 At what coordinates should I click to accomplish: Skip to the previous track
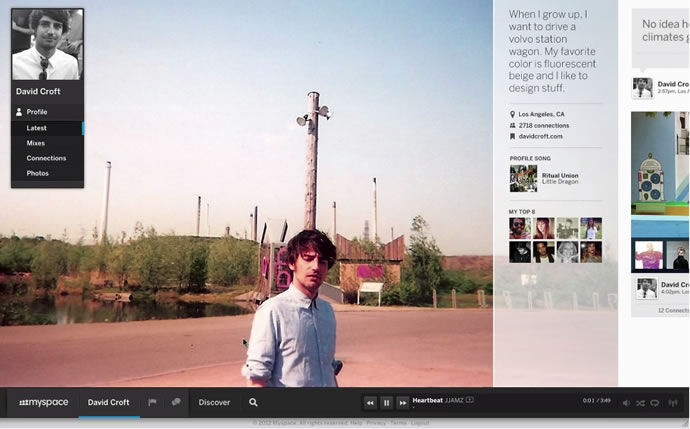click(x=370, y=403)
